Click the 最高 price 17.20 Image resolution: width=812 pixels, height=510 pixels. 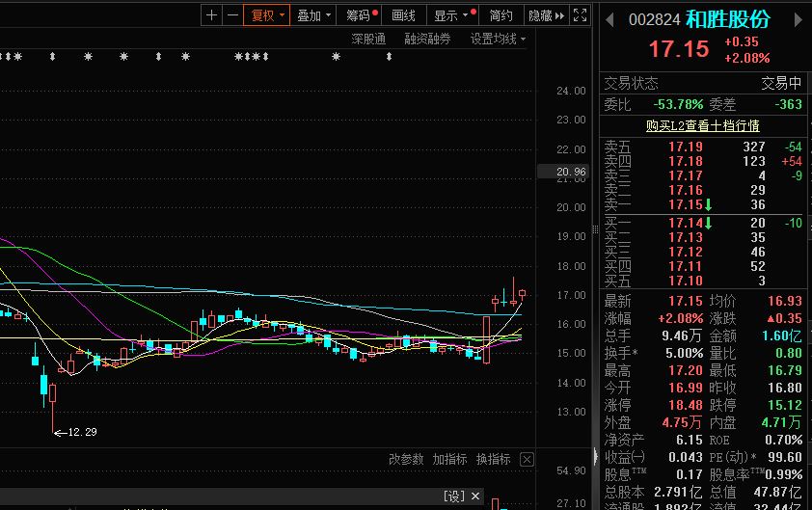pyautogui.click(x=685, y=370)
